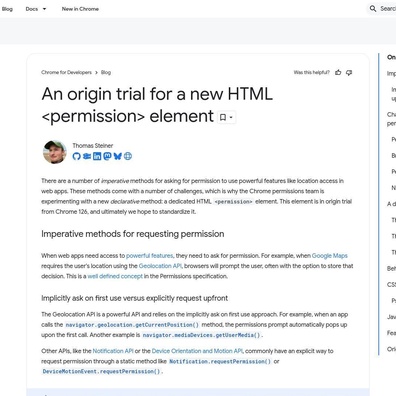Screen dimensions: 396x396
Task: Open the Notification API link
Action: [x=113, y=351]
